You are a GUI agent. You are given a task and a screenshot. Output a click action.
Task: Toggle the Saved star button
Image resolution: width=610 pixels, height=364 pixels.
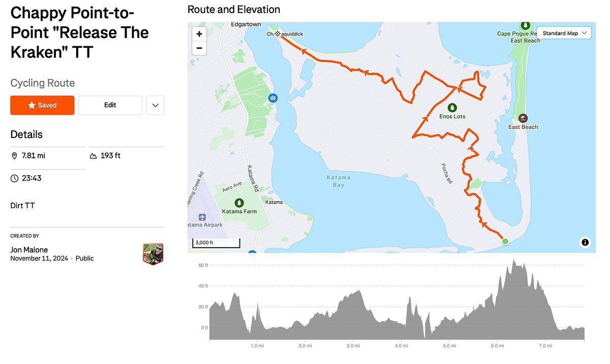[x=42, y=105]
